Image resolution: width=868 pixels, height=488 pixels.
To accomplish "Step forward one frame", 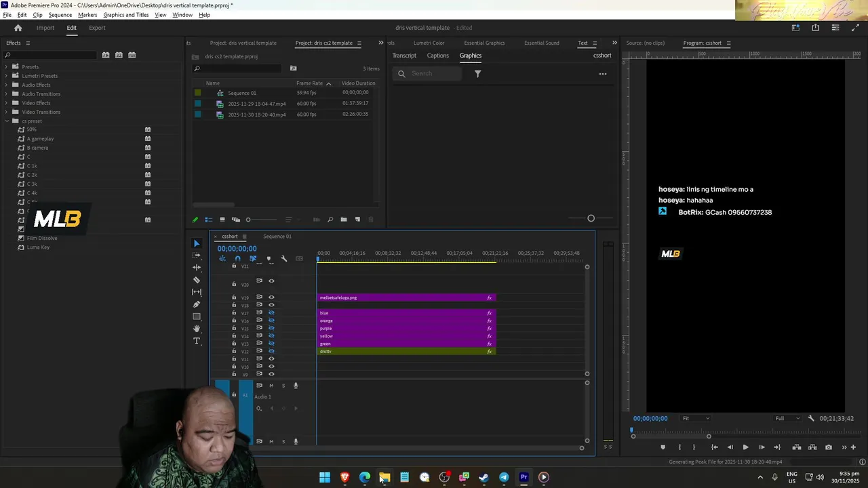I will (762, 447).
